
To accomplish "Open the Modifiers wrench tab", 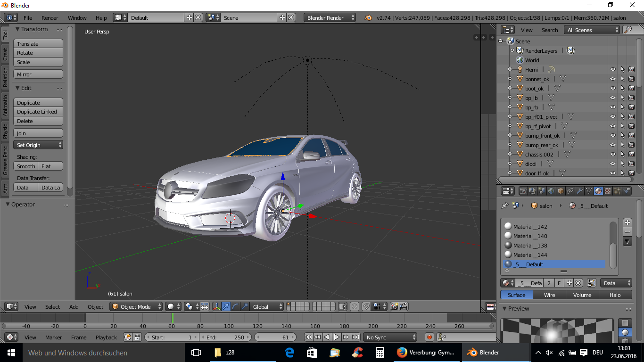I will pos(579,191).
